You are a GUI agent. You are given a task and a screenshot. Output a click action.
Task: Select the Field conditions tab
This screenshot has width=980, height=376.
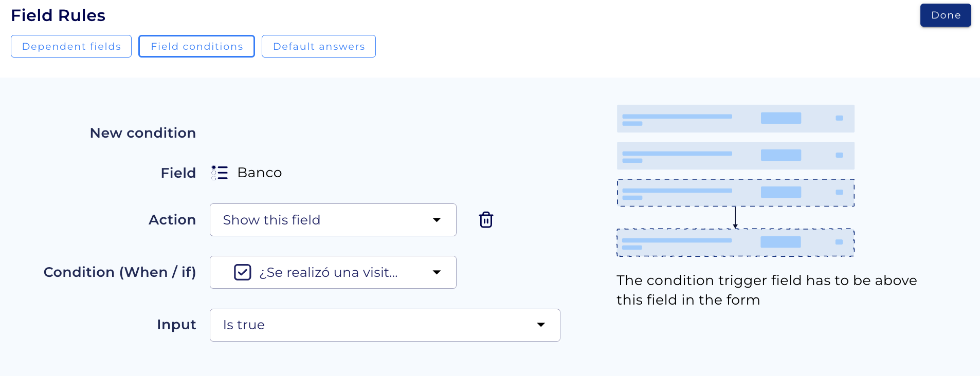[196, 46]
